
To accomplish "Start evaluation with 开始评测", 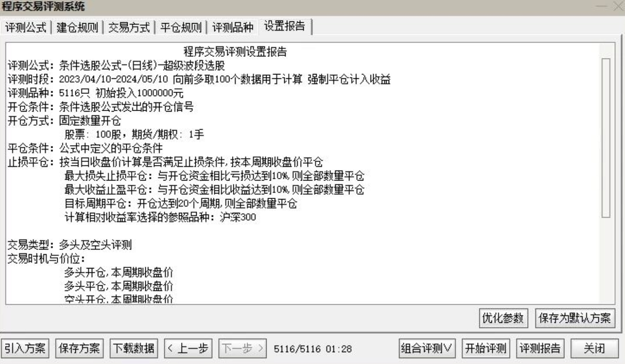I will pyautogui.click(x=486, y=348).
